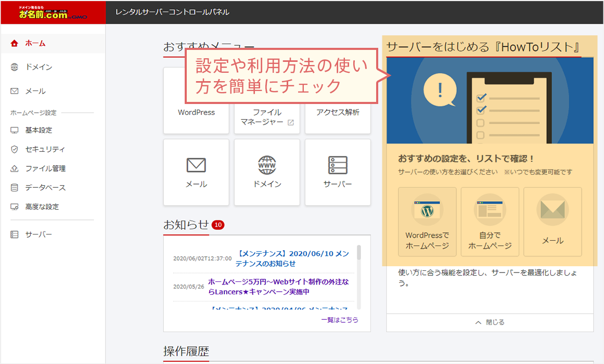This screenshot has width=604, height=364.
Task: Click the webpage layout icon for 自分でホームページ
Action: 490,210
